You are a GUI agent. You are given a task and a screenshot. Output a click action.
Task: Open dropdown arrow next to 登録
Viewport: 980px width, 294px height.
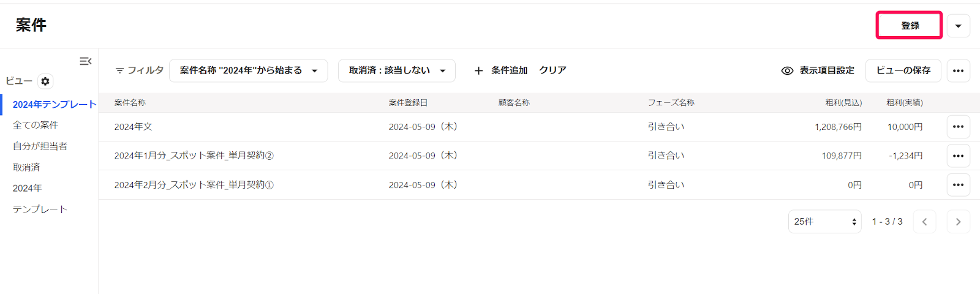(958, 26)
